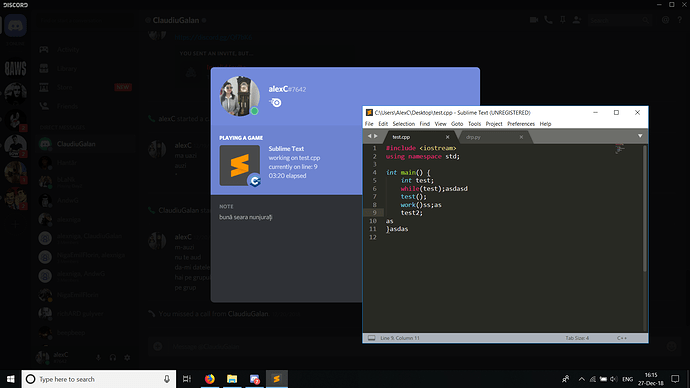The height and width of the screenshot is (388, 690).
Task: Open the Preferences menu in Sublime Text
Action: pyautogui.click(x=521, y=124)
